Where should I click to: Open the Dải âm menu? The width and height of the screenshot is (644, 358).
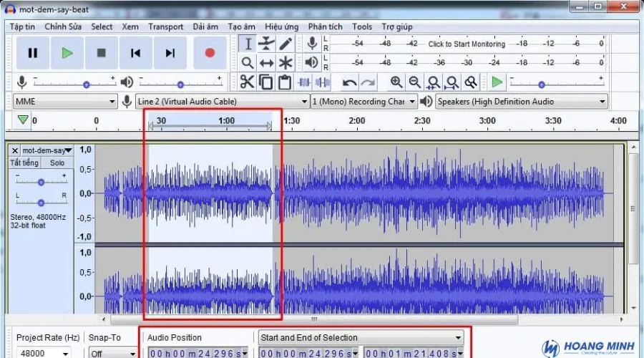tap(205, 26)
